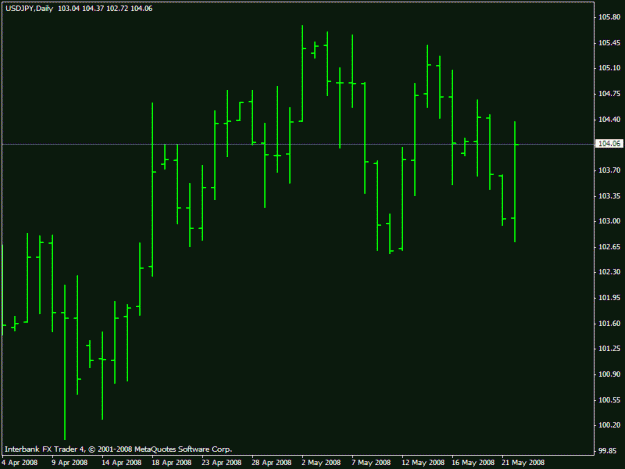Click the last price bar at 21 May 2008
Screen dimensions: 625x469
(515, 181)
